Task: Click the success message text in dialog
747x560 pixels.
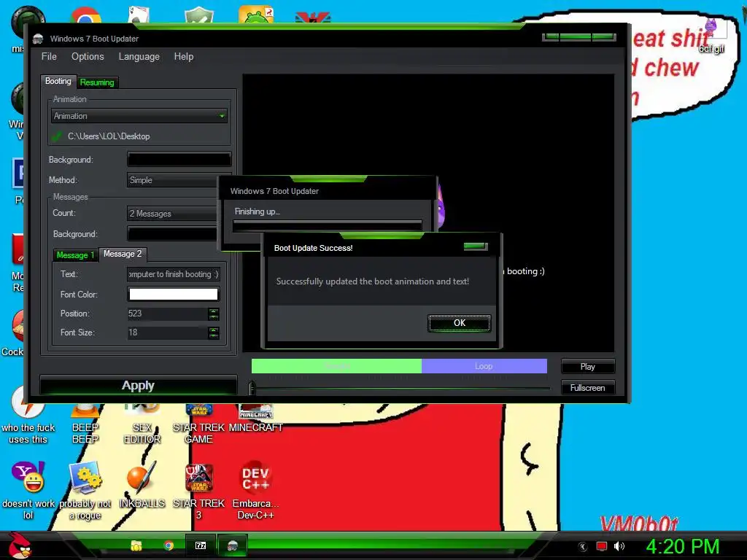Action: [x=373, y=281]
